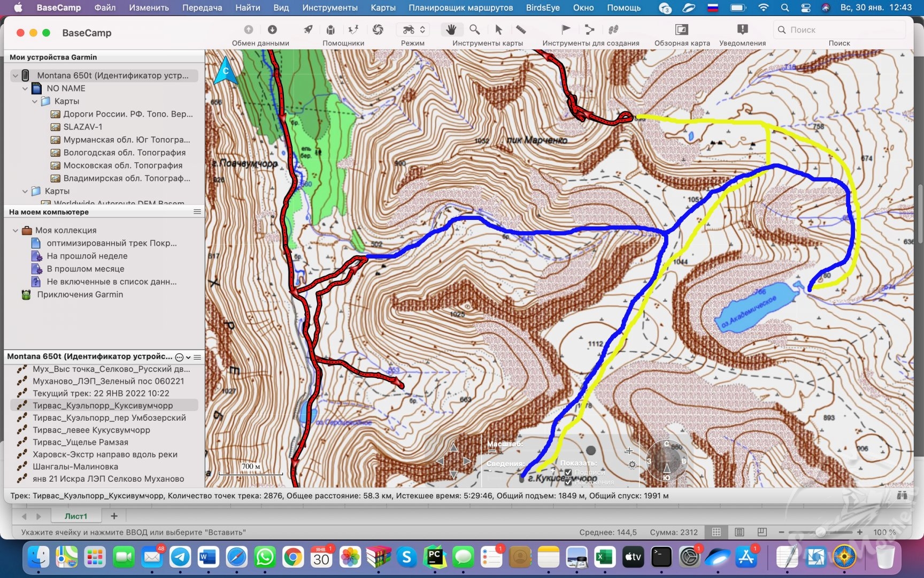Open the notifications exclamation icon
The height and width of the screenshot is (578, 924).
pyautogui.click(x=742, y=29)
